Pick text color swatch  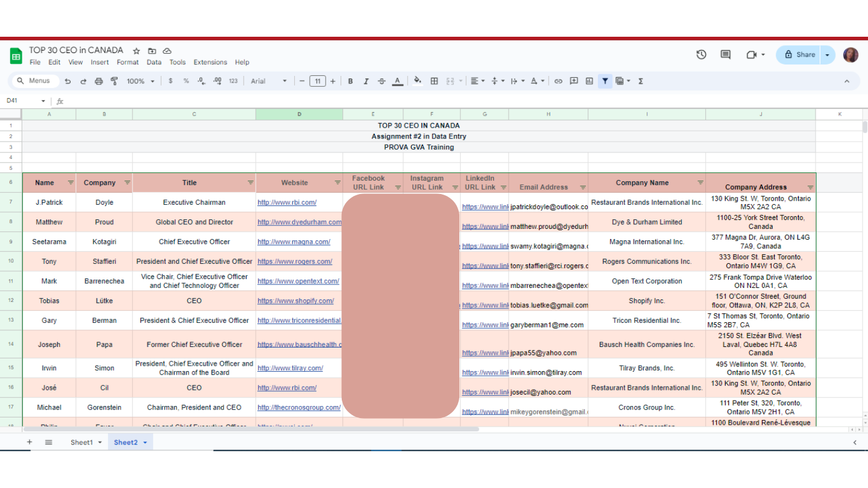tap(397, 81)
